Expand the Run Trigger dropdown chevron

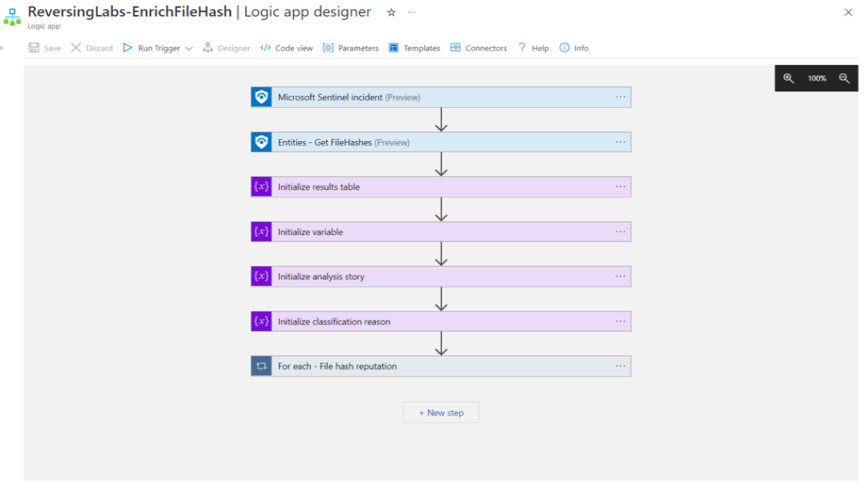pyautogui.click(x=189, y=48)
